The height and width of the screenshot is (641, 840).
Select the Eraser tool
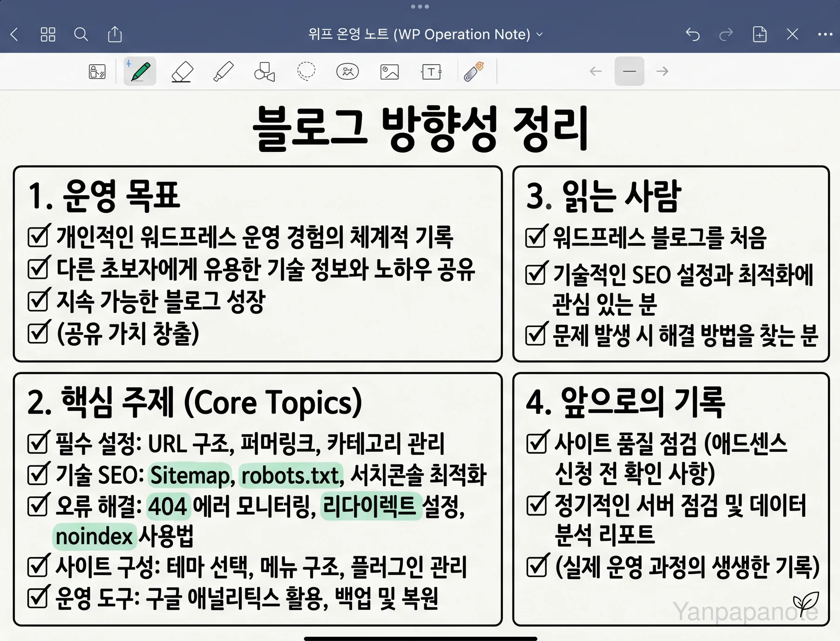tap(182, 72)
